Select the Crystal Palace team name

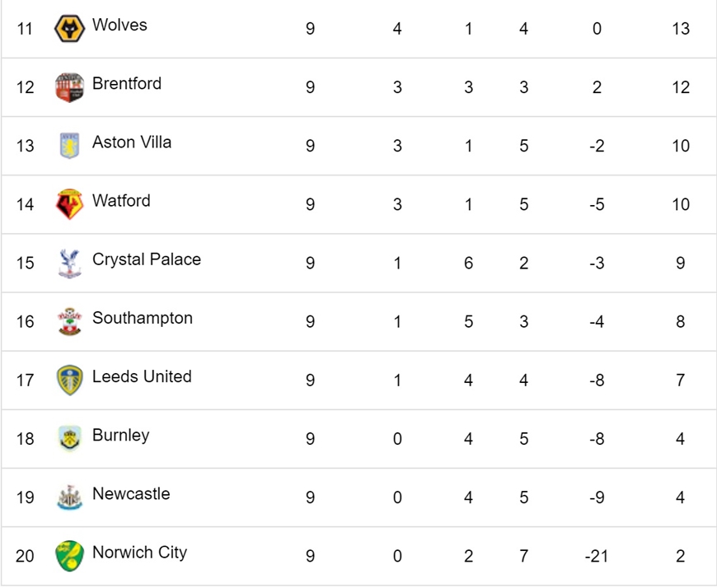click(x=147, y=259)
